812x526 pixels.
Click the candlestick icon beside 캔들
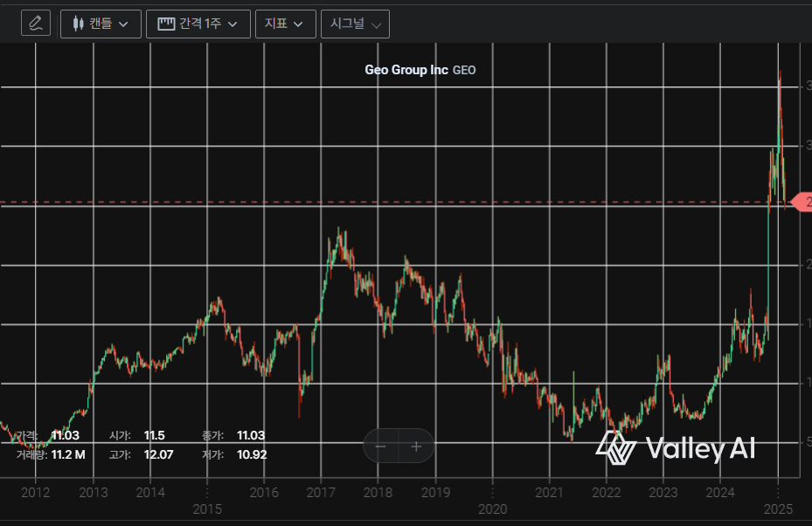tap(78, 24)
